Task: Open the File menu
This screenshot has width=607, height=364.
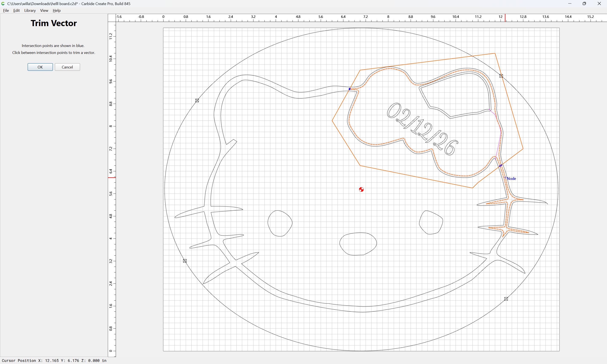Action: [x=6, y=11]
